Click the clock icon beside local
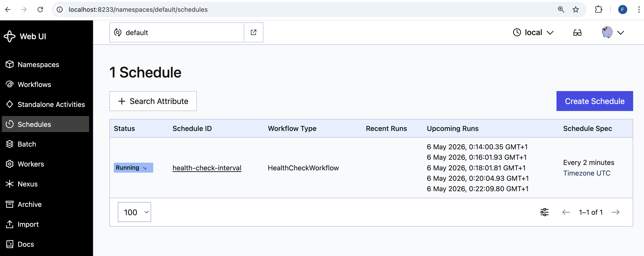 pos(517,33)
